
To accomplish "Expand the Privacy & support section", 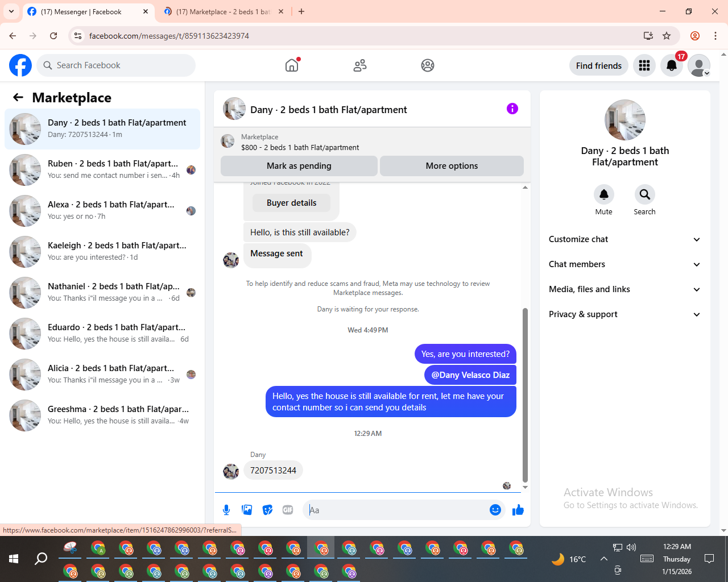I will pyautogui.click(x=625, y=314).
